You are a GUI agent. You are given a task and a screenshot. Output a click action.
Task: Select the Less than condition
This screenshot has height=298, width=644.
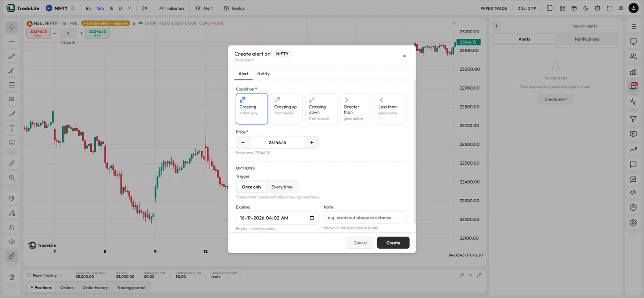coord(391,109)
